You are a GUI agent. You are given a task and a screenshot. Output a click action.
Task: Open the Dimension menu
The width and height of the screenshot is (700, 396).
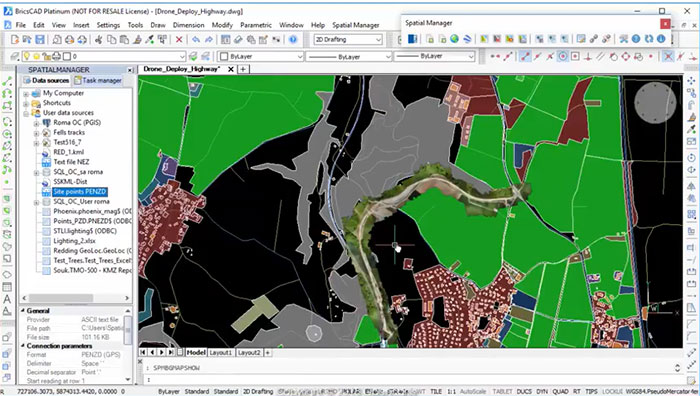188,25
